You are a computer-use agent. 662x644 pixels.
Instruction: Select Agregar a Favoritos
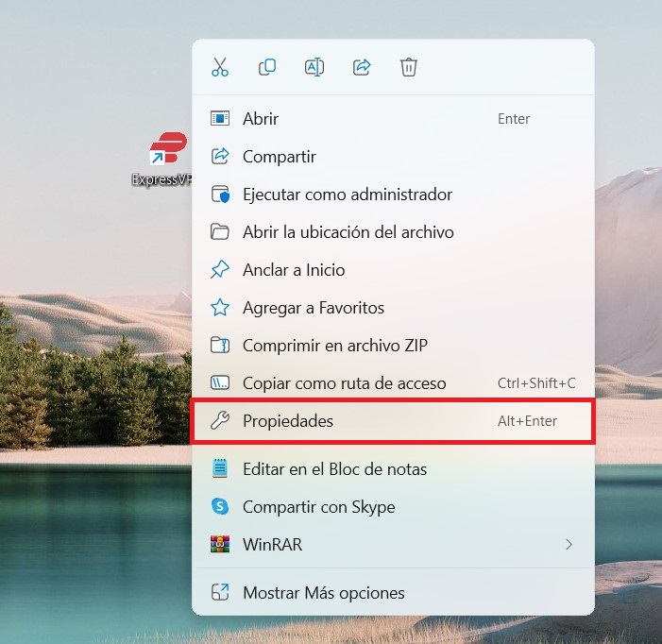(x=393, y=308)
